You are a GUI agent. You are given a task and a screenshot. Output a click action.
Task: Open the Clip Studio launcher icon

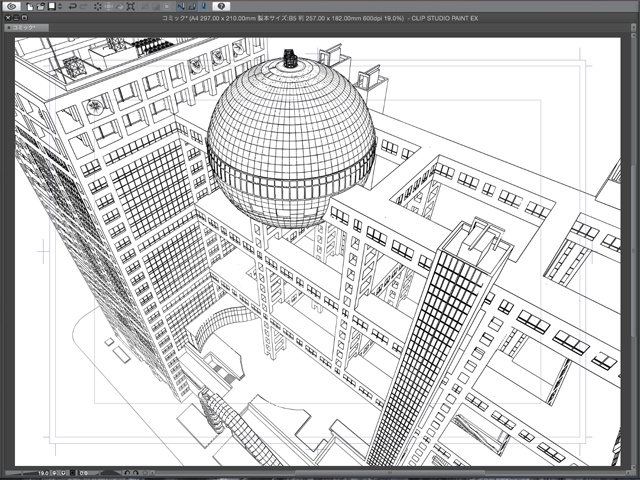point(12,7)
